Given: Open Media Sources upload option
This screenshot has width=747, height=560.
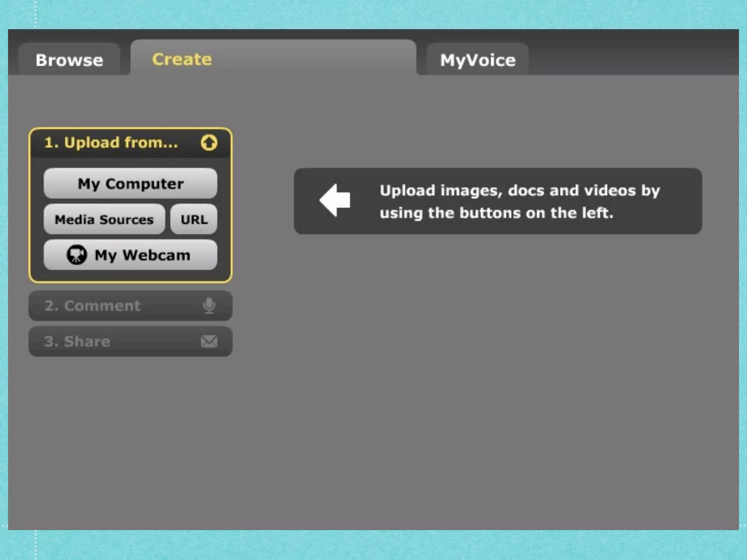Looking at the screenshot, I should click(104, 219).
